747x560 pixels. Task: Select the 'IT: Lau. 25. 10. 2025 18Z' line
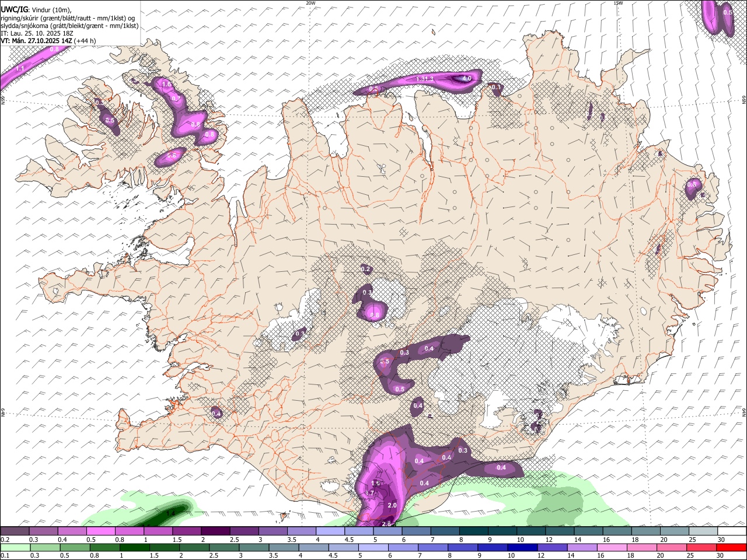click(37, 33)
